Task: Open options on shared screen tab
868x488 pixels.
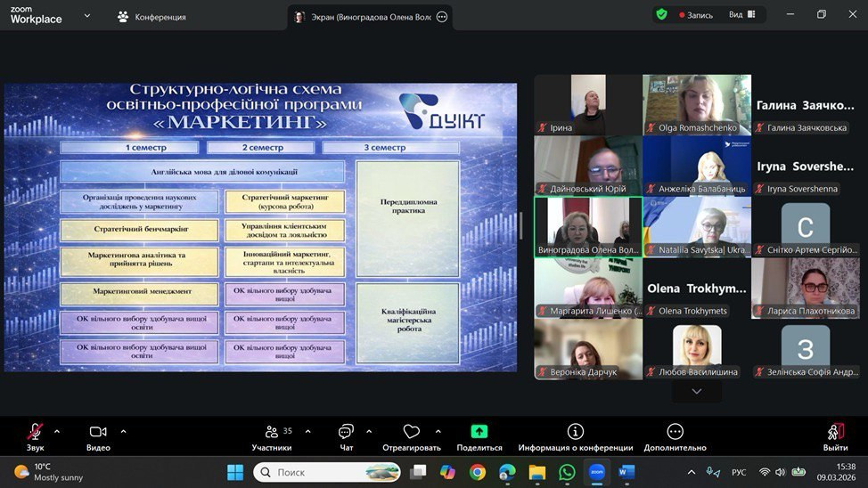Action: tap(442, 17)
